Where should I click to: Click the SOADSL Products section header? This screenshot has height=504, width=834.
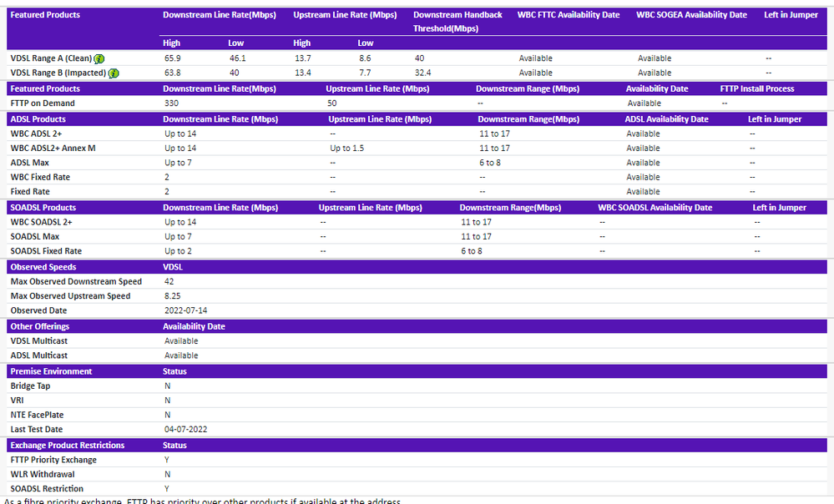pos(43,208)
